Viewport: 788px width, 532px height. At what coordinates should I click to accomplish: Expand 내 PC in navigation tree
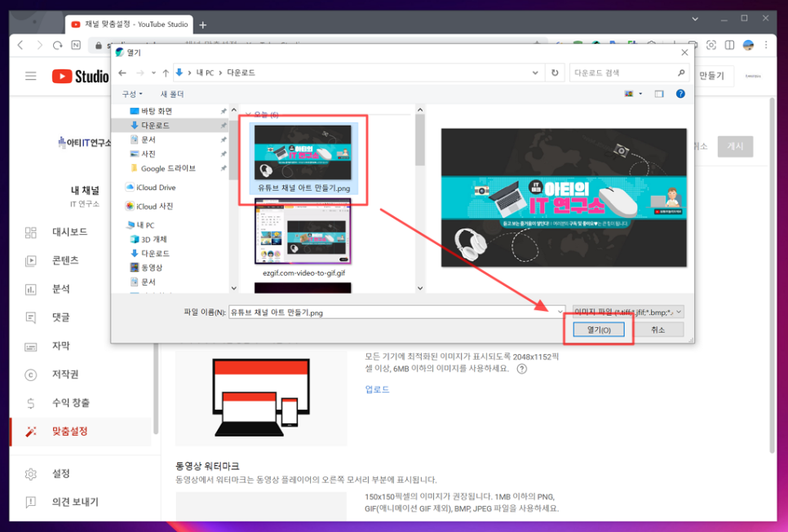(140, 225)
